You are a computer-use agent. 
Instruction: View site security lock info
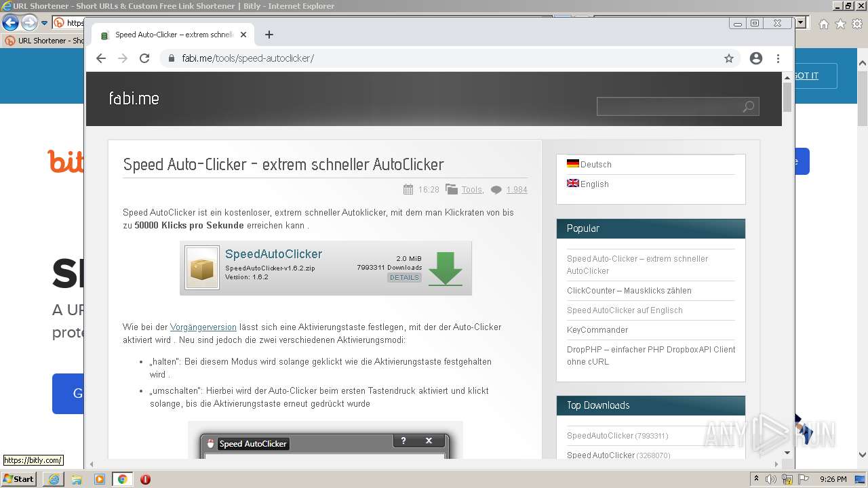172,58
